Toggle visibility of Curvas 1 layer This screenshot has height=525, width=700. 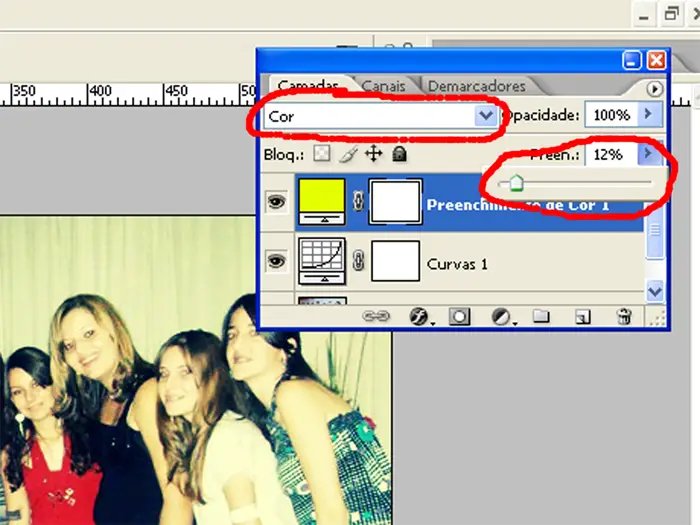tap(275, 262)
